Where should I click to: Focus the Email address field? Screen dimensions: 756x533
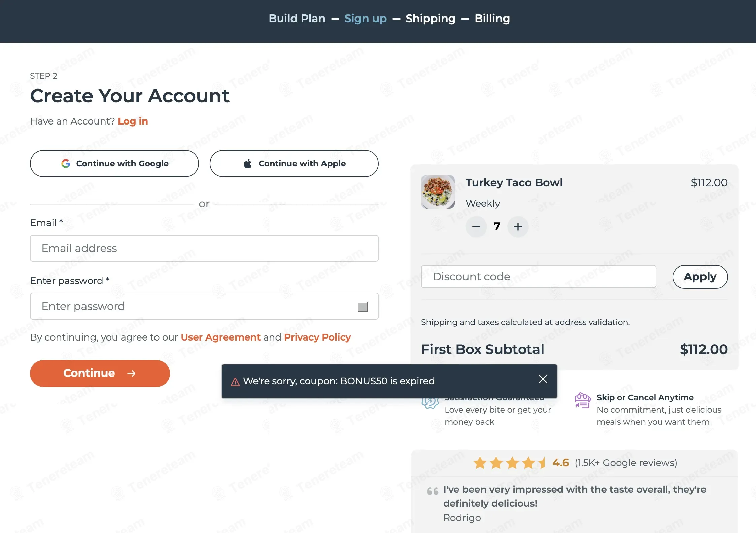204,248
